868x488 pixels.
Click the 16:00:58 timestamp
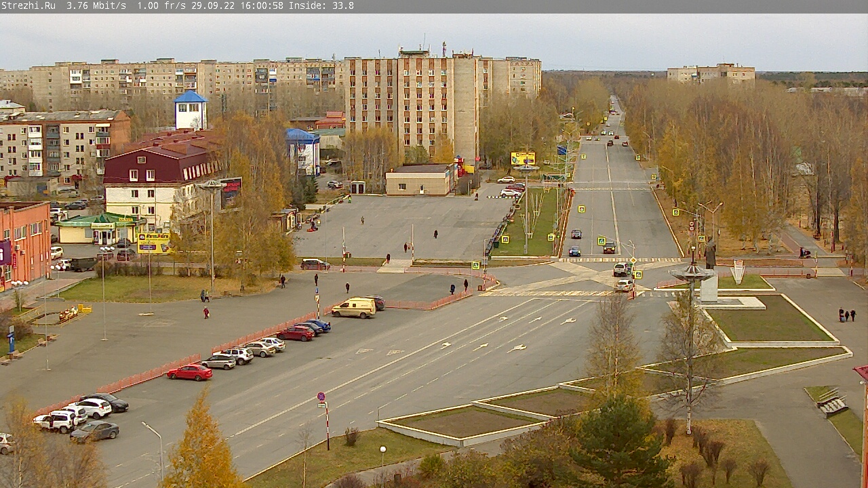(x=262, y=5)
